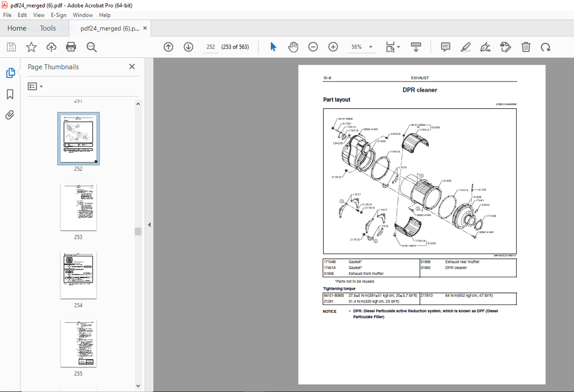Select the Bookmarks sidebar icon

coord(10,94)
